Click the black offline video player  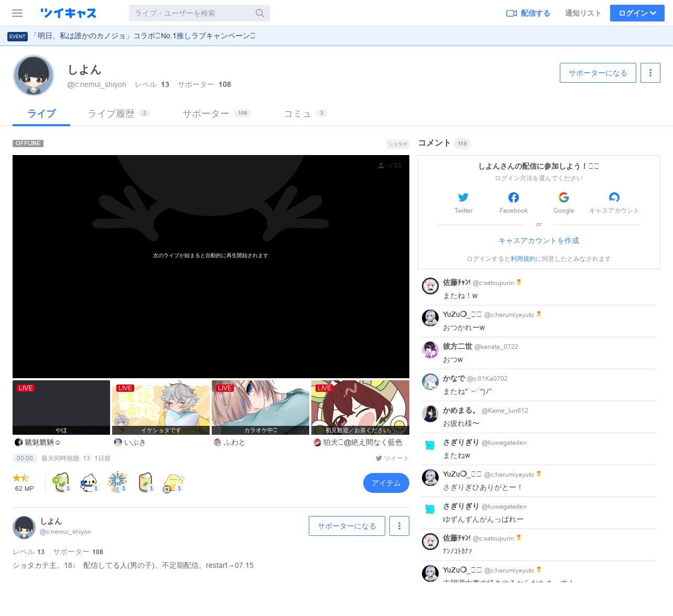pos(211,267)
